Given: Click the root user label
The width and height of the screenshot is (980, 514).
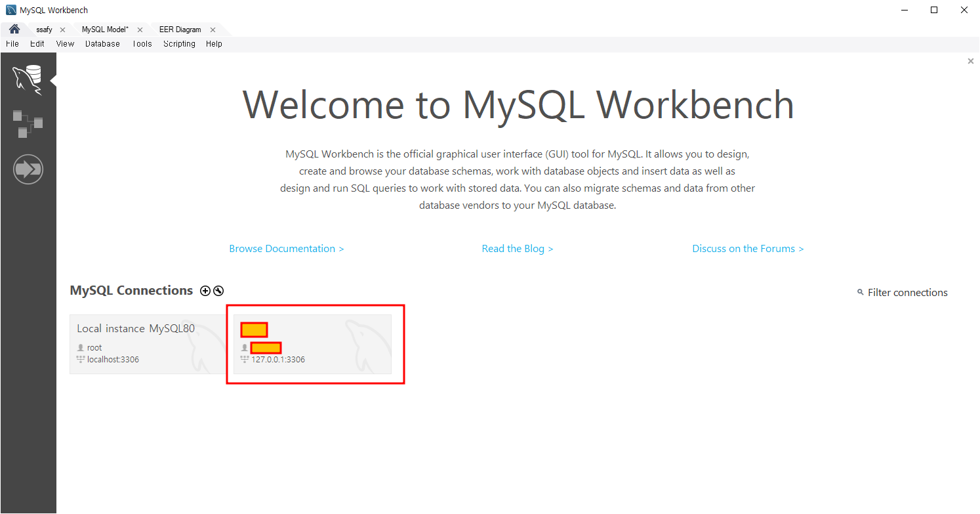Looking at the screenshot, I should click(x=94, y=348).
